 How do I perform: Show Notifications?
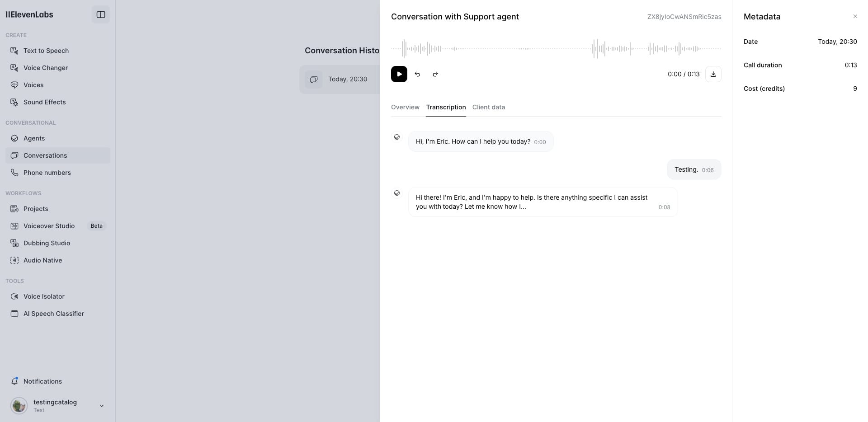58,381
